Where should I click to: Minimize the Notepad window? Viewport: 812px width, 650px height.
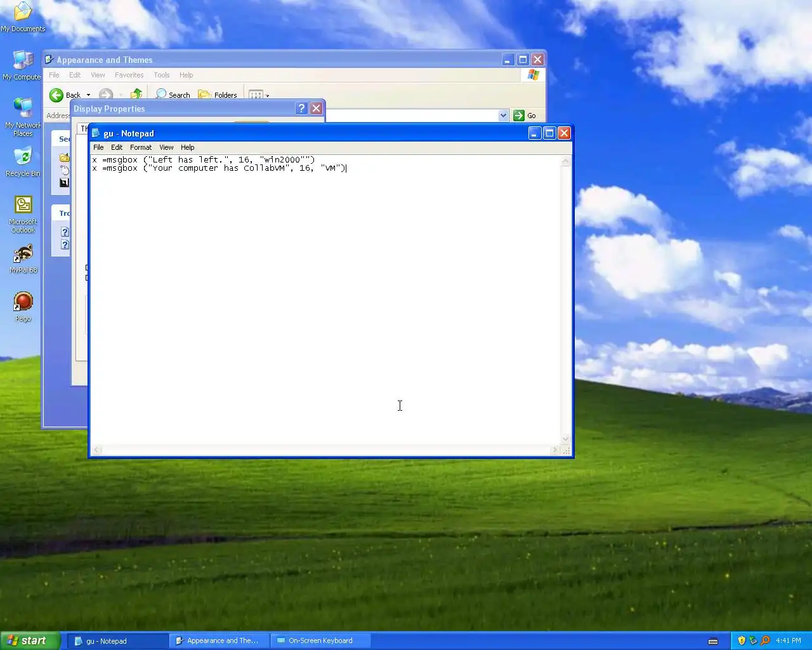(x=535, y=133)
